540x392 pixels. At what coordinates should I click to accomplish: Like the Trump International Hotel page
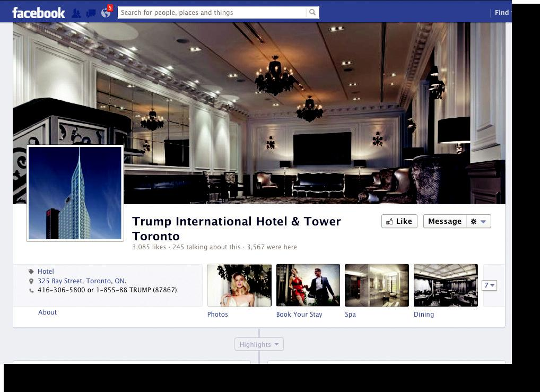click(x=399, y=221)
